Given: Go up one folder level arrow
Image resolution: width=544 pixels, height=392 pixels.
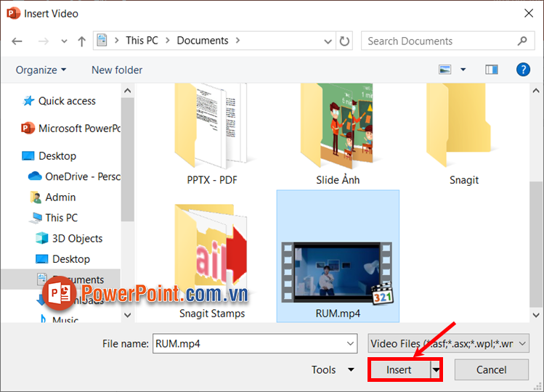Looking at the screenshot, I should pyautogui.click(x=81, y=41).
